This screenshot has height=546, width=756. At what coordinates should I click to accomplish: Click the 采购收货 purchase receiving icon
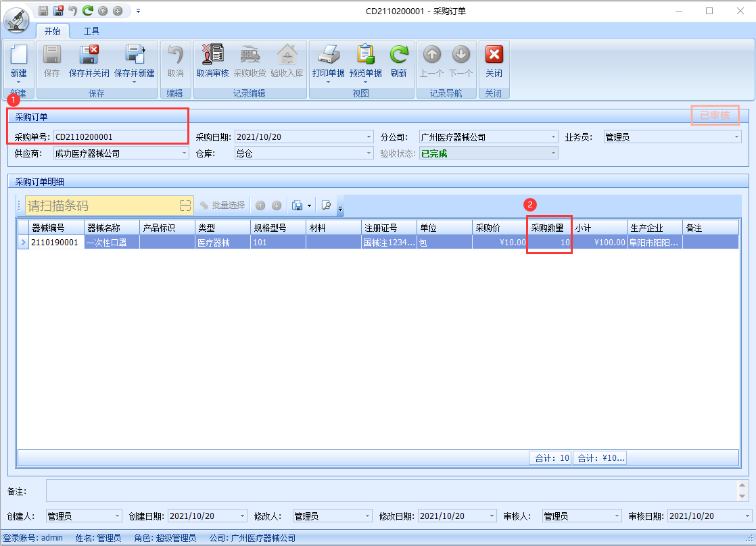click(x=250, y=55)
